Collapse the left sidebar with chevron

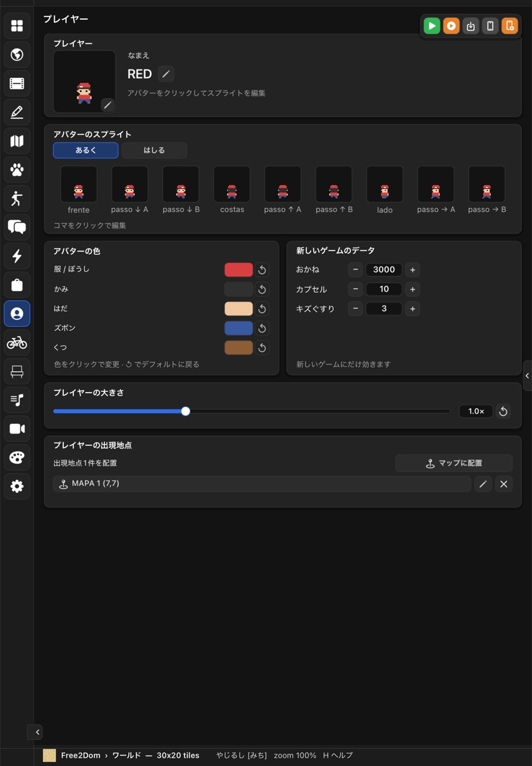[38, 732]
